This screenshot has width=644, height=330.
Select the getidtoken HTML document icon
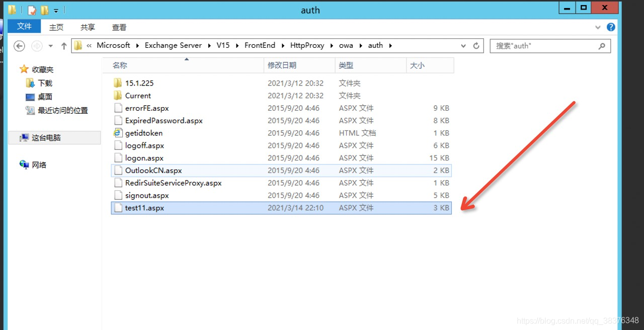point(118,133)
